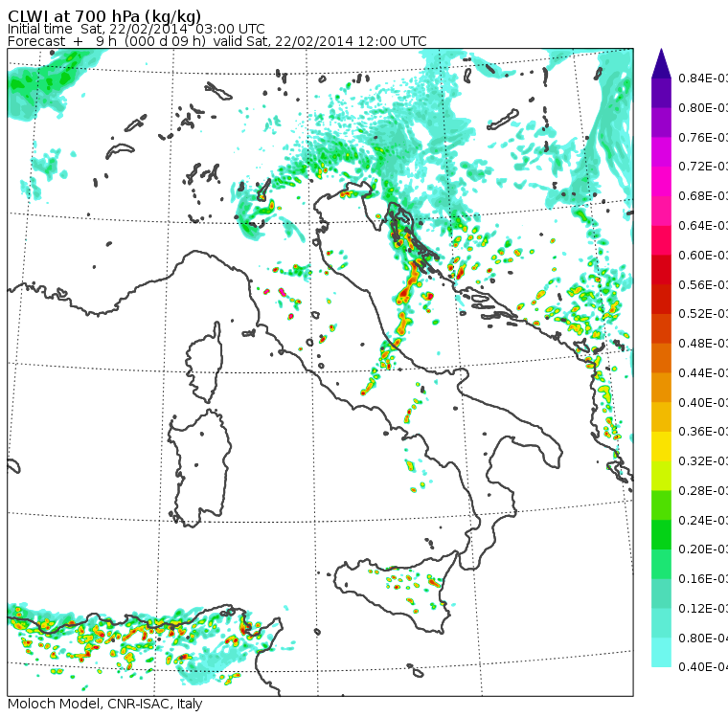Screen dimensions: 728x717
Task: Click the turquoise swatch between 0.12E-03 and 0.80E-04
Action: (662, 623)
